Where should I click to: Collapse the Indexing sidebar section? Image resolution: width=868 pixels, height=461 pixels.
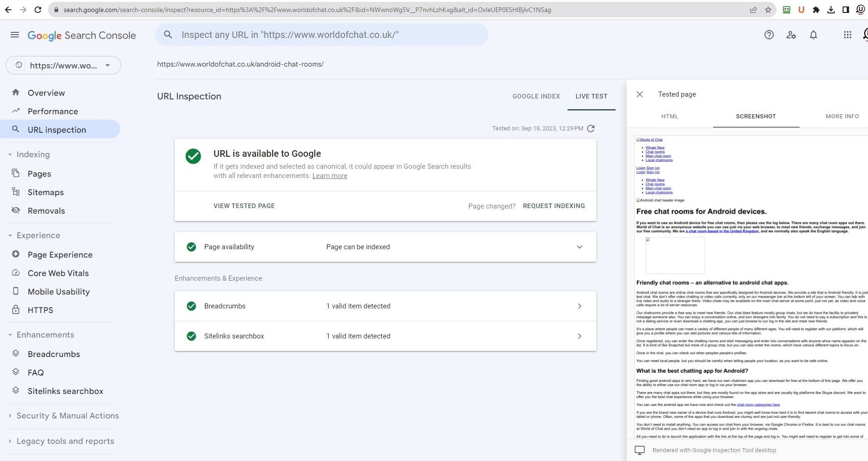(x=10, y=154)
